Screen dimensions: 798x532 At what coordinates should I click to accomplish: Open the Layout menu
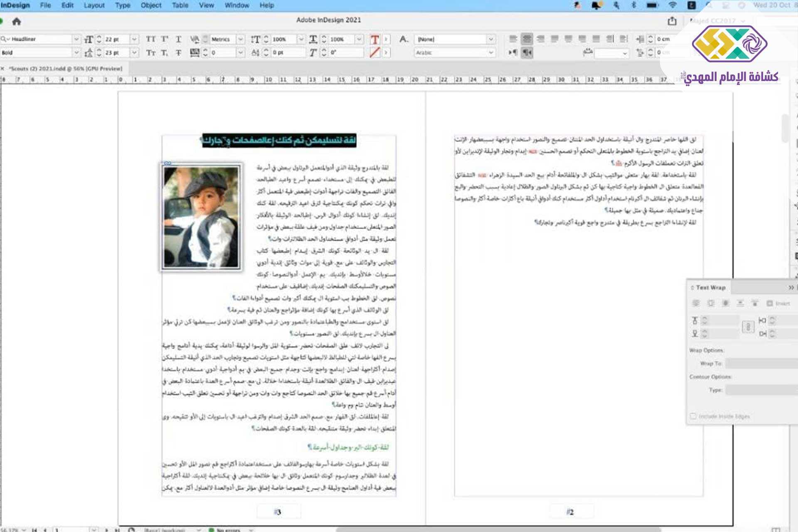click(x=94, y=5)
